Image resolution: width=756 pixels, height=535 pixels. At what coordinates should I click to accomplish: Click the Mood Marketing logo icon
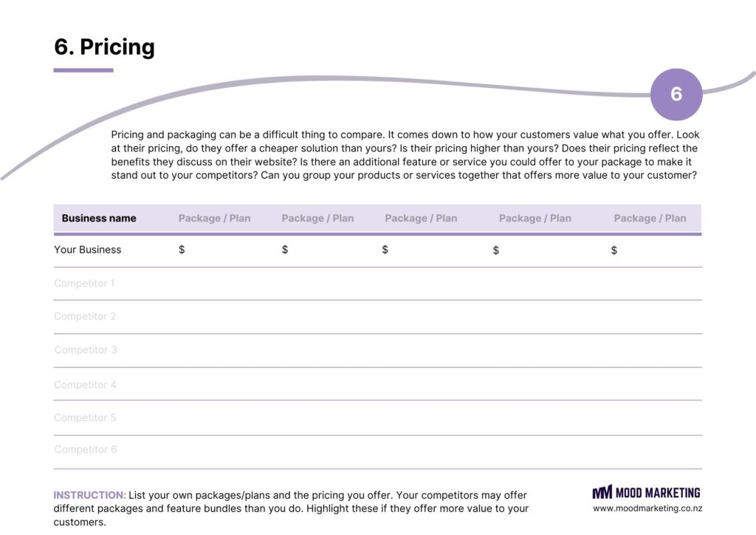click(x=602, y=492)
